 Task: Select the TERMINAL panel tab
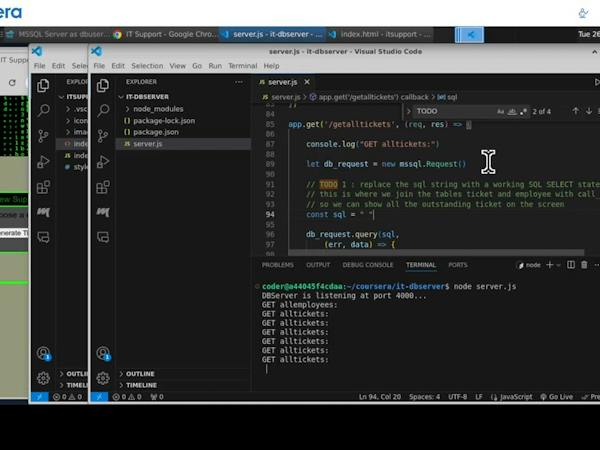[x=421, y=265]
